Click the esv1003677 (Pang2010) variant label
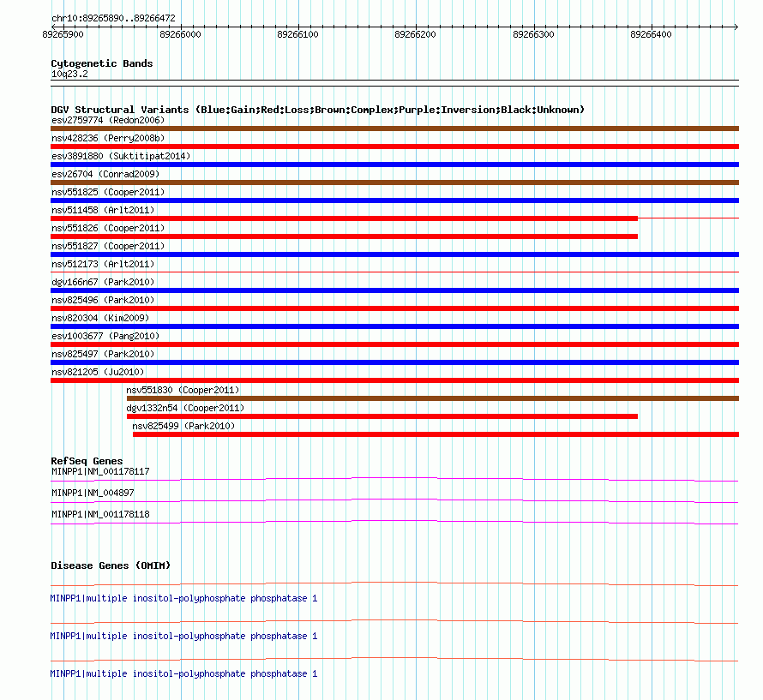 105,336
